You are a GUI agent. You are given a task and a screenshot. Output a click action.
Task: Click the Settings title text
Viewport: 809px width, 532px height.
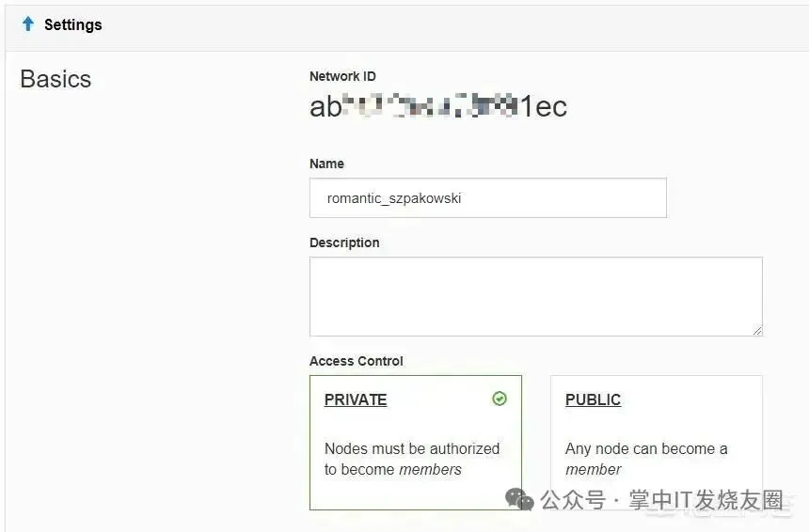pos(73,25)
